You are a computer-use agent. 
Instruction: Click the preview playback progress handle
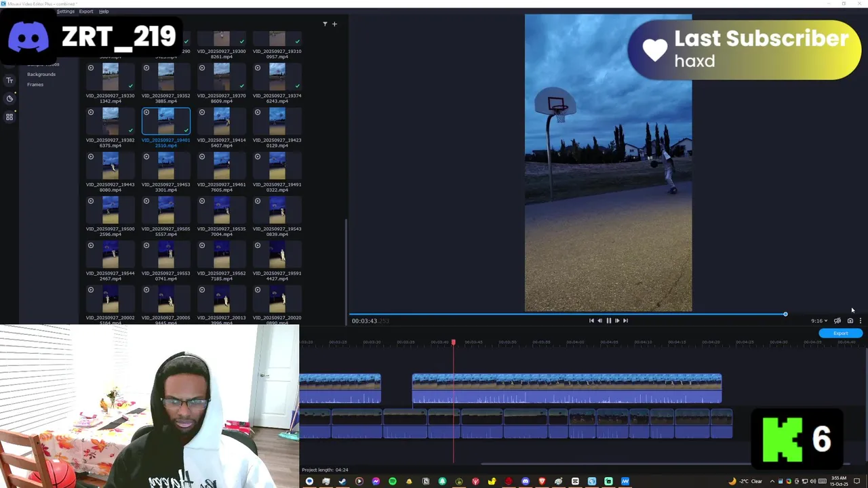pos(785,314)
